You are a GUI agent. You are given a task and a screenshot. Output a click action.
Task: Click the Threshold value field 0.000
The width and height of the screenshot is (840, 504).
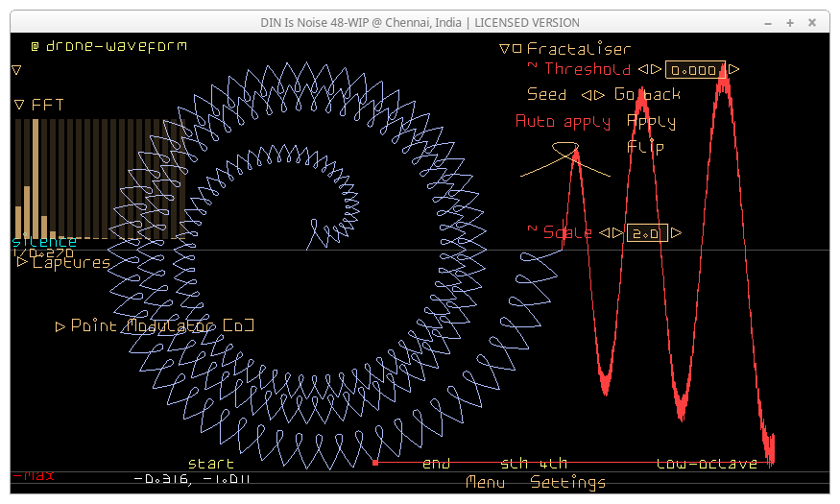695,70
